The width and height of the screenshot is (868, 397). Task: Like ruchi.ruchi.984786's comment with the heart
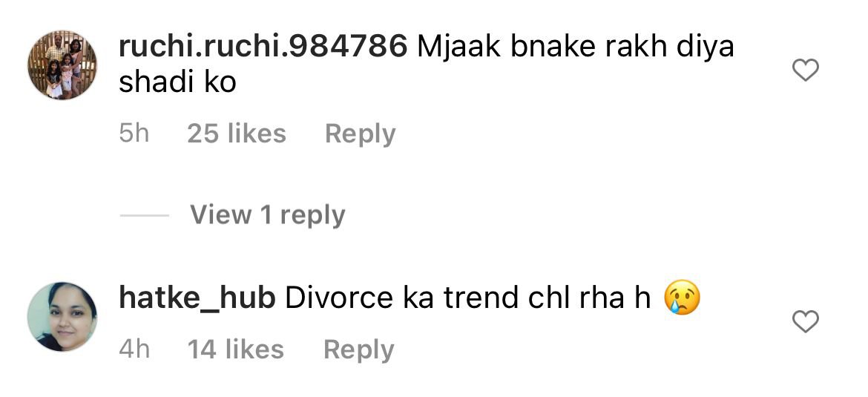coord(806,70)
